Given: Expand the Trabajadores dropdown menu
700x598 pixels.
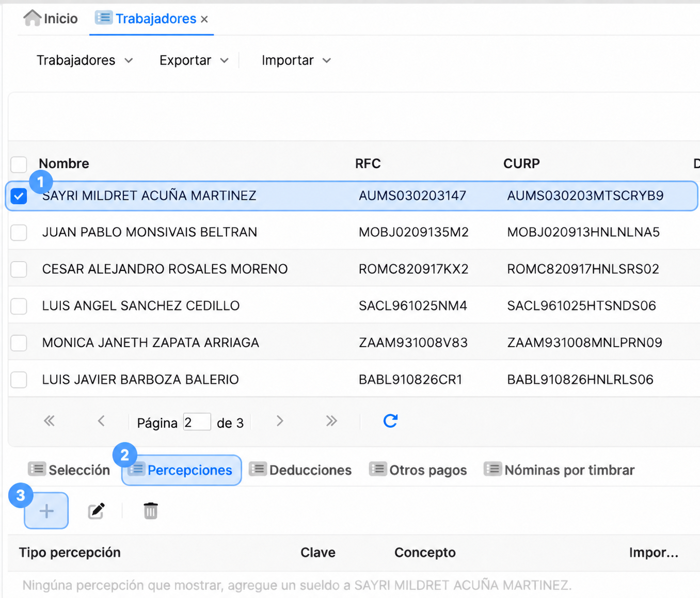Looking at the screenshot, I should tap(85, 60).
